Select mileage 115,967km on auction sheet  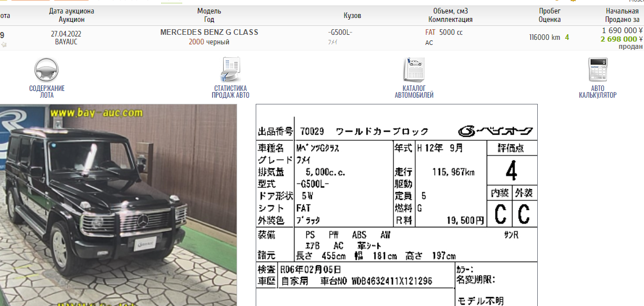coord(453,172)
